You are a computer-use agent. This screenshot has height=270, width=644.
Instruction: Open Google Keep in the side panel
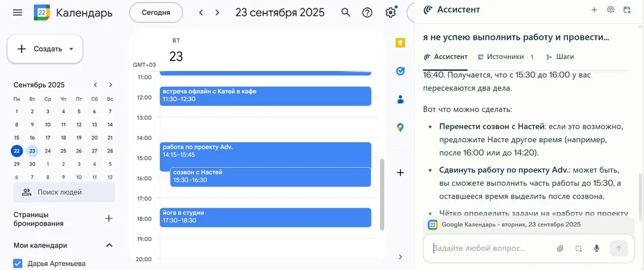[400, 44]
